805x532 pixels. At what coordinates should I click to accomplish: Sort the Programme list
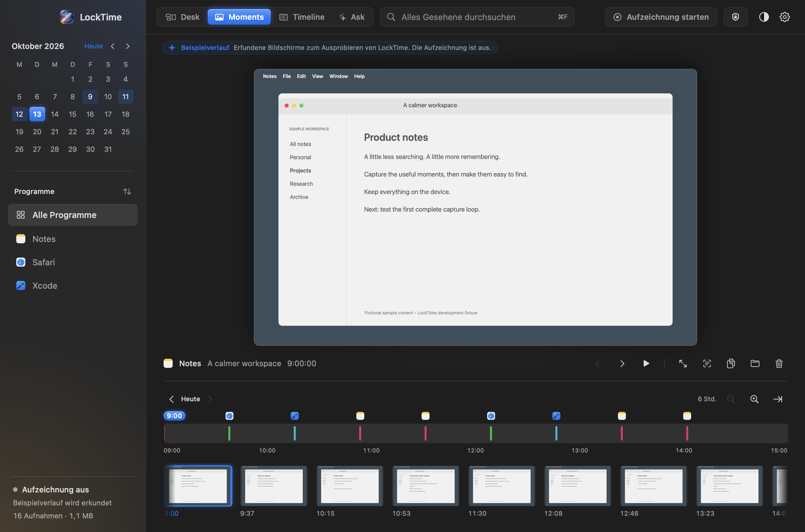coord(127,191)
